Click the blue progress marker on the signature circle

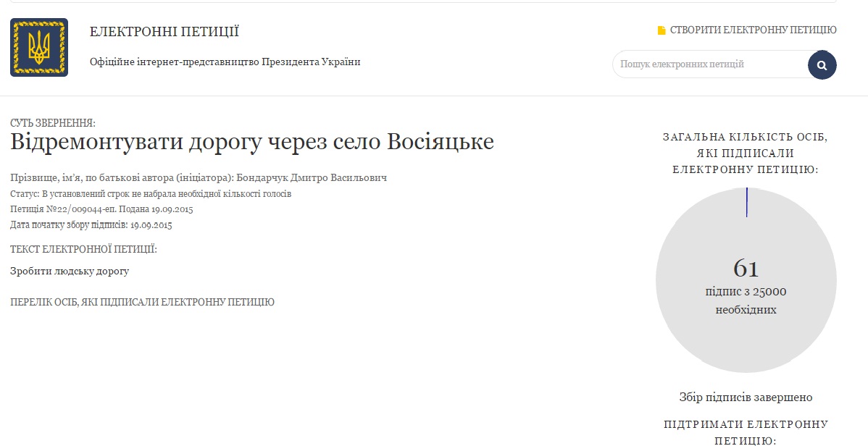click(x=746, y=202)
